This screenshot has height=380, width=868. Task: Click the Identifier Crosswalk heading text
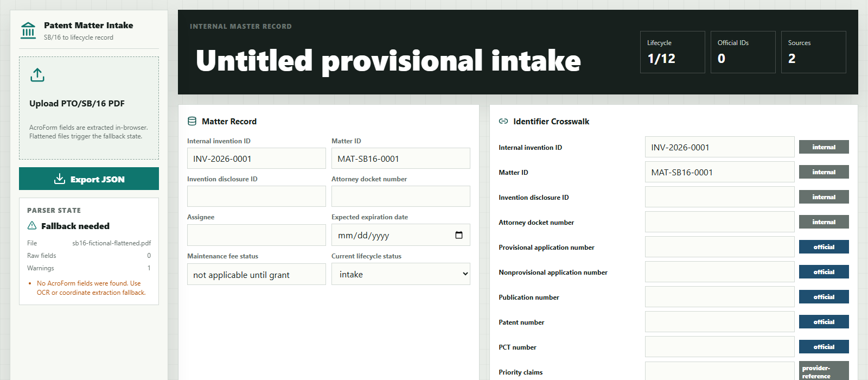pos(551,122)
